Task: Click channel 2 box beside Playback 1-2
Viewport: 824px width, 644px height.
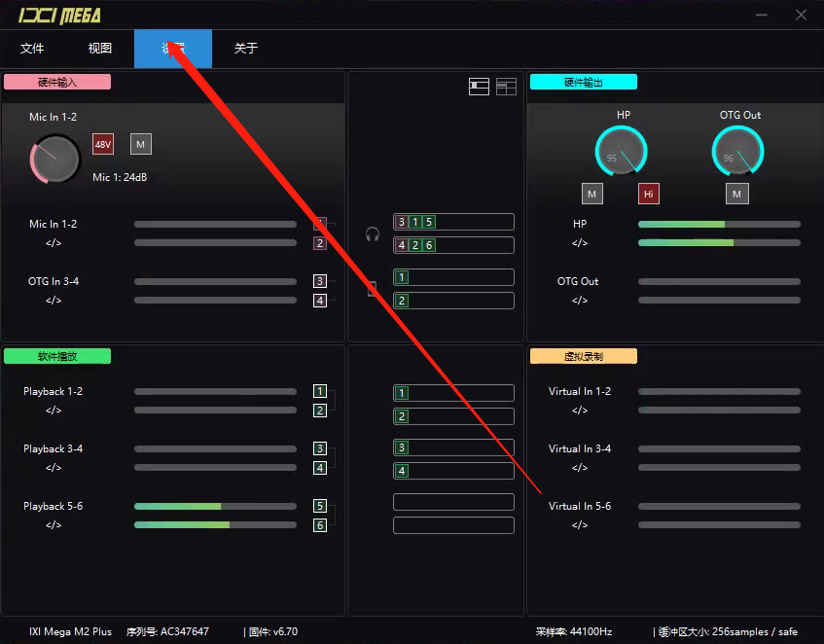Action: [x=320, y=411]
